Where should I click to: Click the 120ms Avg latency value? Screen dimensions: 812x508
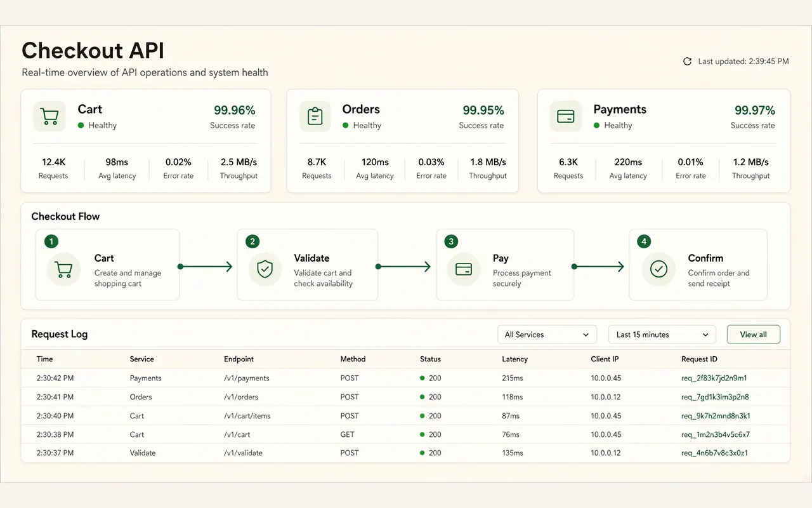(x=375, y=162)
